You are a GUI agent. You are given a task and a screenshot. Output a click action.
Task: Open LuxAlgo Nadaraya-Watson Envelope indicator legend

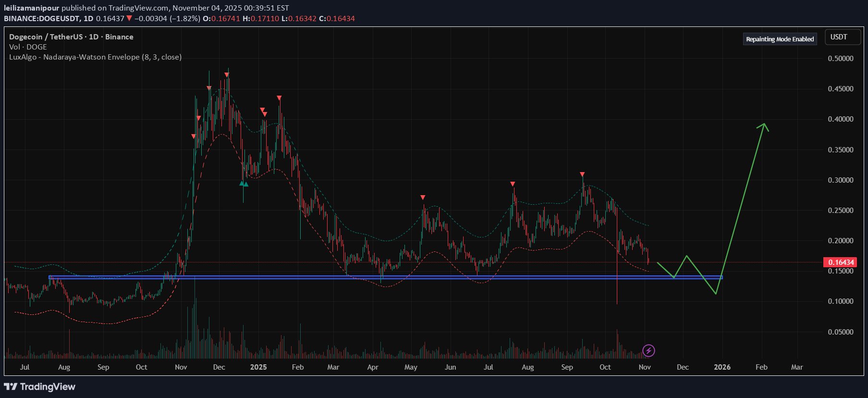pos(95,57)
